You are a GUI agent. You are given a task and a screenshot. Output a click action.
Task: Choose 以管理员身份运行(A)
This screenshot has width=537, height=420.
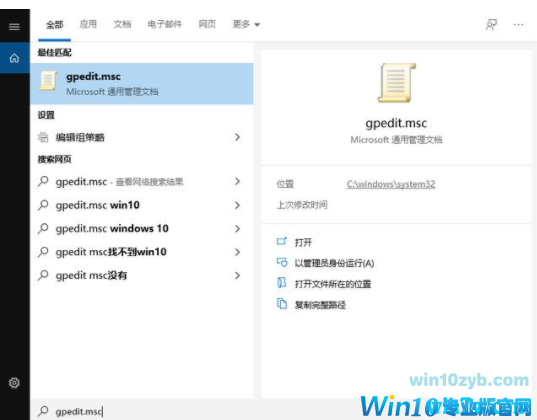coord(334,263)
